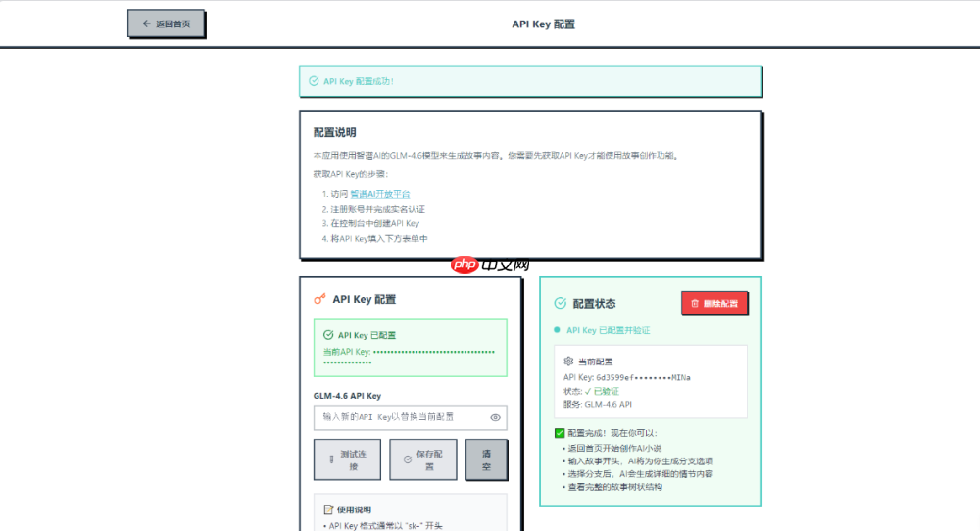Click the 配置说明 heading
This screenshot has width=980, height=531.
click(x=334, y=132)
